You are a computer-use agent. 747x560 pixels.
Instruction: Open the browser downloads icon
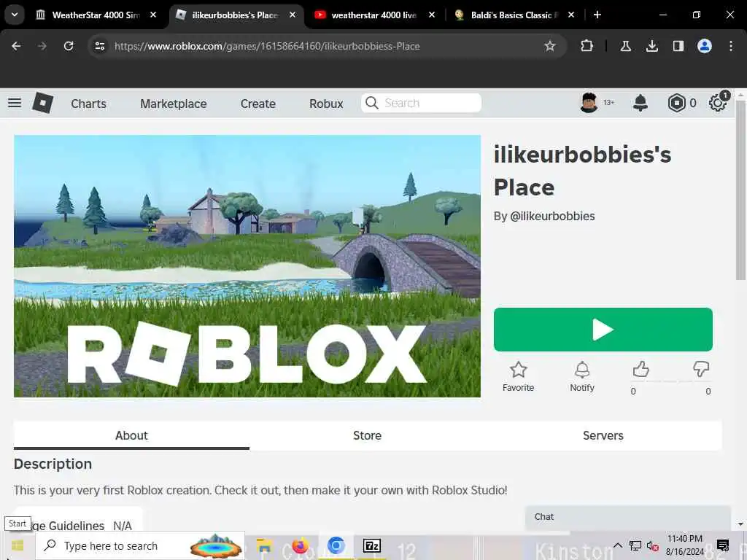(x=652, y=46)
